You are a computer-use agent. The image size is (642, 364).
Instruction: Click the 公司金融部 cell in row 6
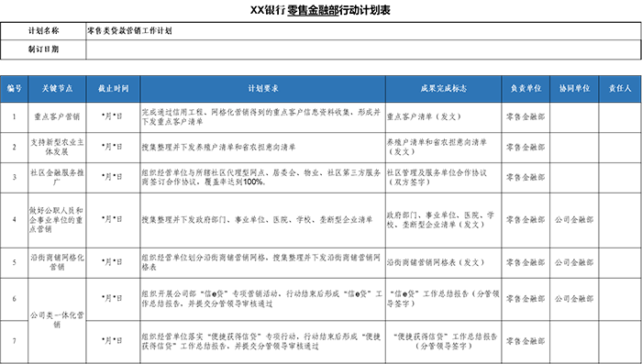click(x=574, y=299)
